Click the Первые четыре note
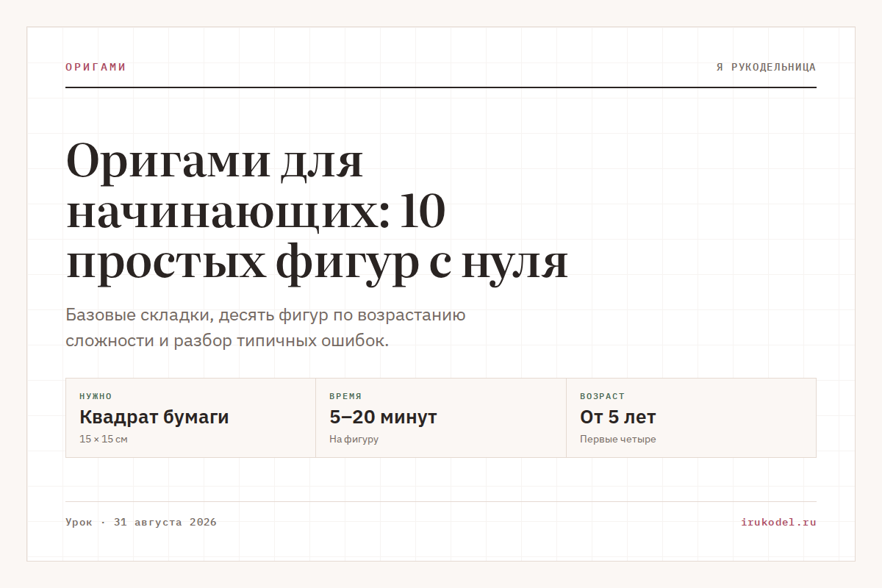The width and height of the screenshot is (882, 588). 618,440
